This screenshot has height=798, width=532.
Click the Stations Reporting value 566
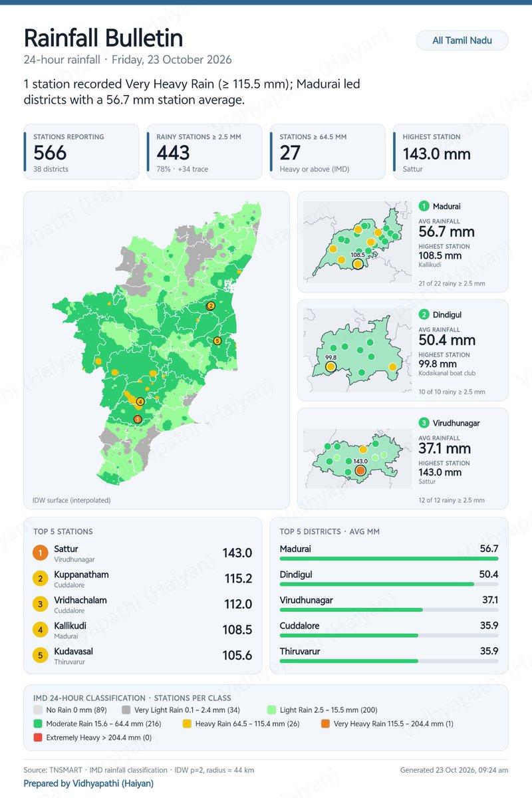[50, 153]
